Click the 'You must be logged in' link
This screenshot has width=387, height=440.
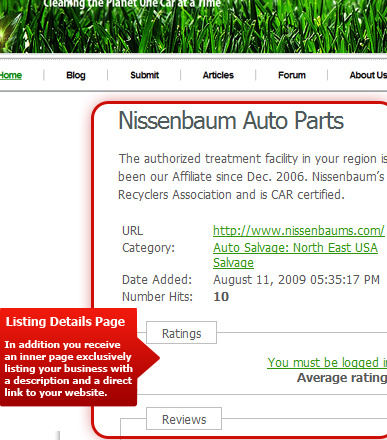point(327,363)
